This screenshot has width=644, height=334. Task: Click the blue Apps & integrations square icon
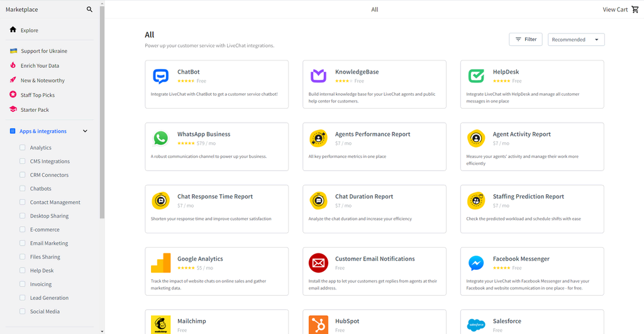(13, 131)
